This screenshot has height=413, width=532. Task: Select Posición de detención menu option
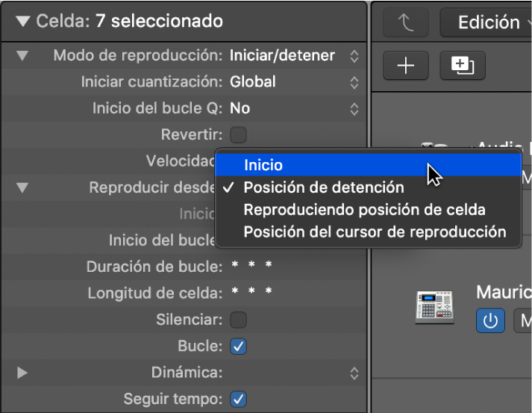coord(368,187)
